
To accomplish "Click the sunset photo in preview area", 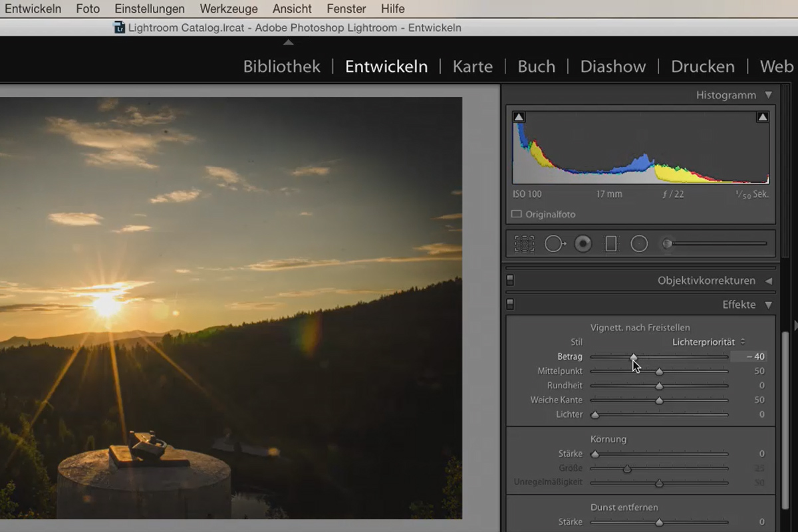I will pyautogui.click(x=231, y=308).
